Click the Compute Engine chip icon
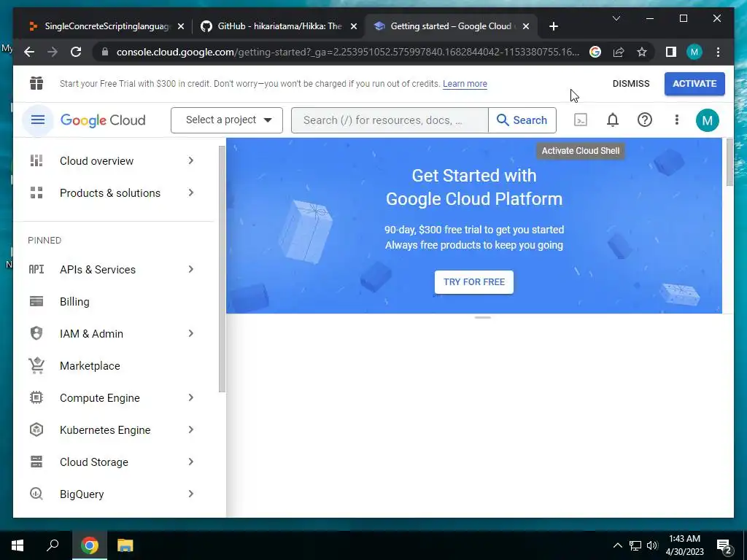The image size is (747, 560). (36, 397)
